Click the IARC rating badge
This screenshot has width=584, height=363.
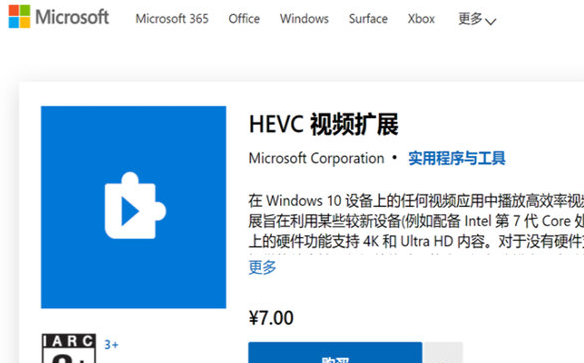(69, 348)
